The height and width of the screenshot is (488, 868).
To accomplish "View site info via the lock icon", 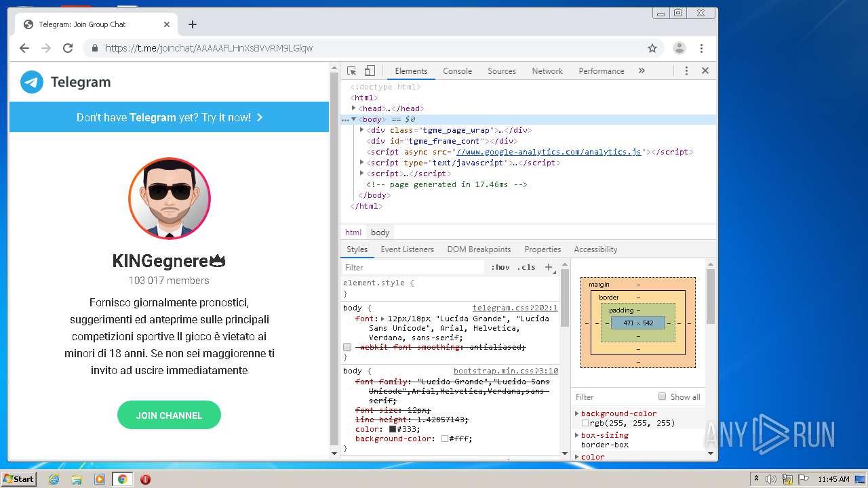I will (x=94, y=48).
